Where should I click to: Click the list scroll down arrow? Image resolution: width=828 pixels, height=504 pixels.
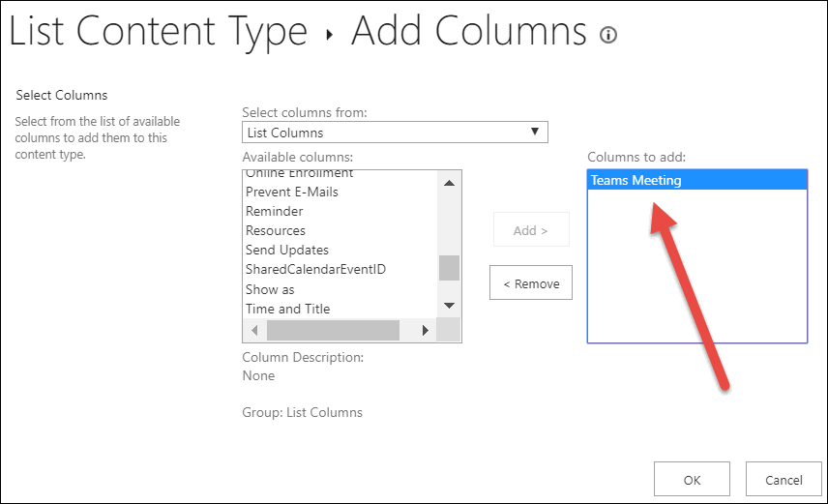pos(450,306)
